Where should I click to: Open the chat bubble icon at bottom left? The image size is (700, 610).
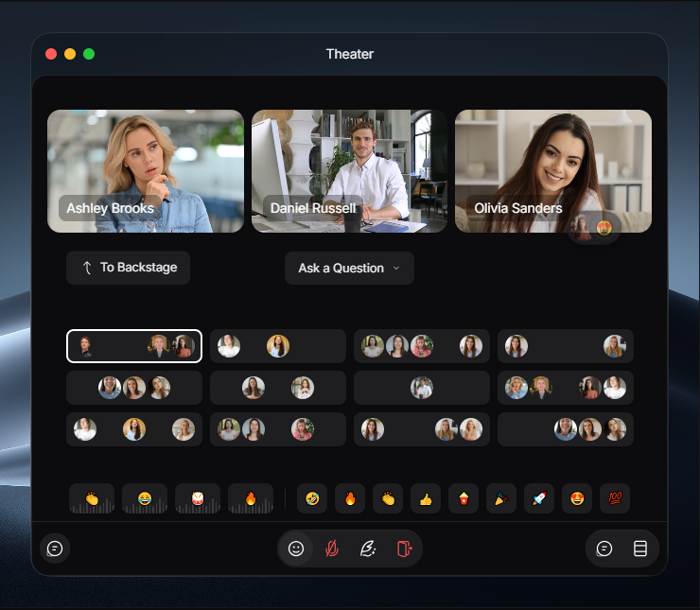click(55, 549)
